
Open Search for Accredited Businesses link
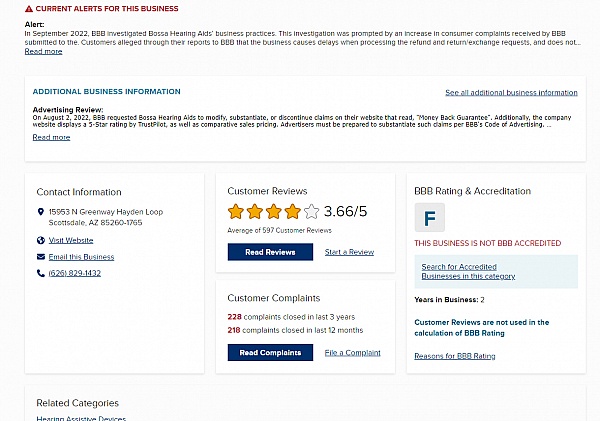pyautogui.click(x=468, y=271)
